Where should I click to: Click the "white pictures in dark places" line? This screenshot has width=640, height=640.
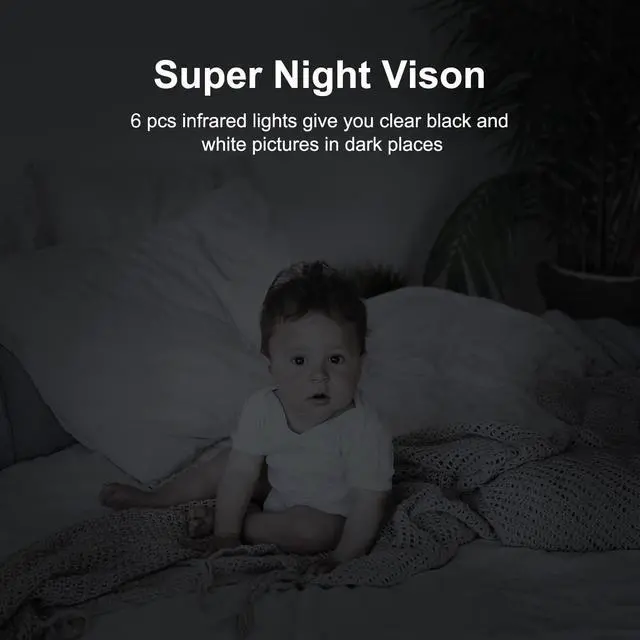pyautogui.click(x=322, y=145)
